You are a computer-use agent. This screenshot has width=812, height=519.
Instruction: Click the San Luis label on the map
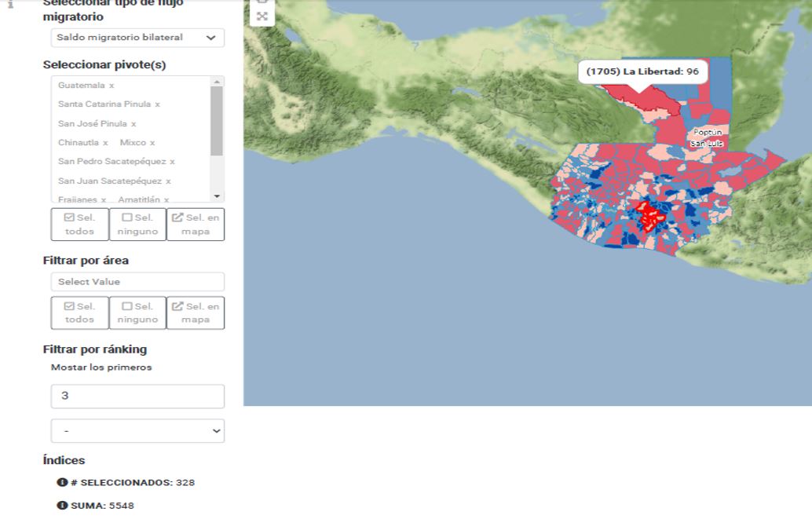click(x=706, y=144)
